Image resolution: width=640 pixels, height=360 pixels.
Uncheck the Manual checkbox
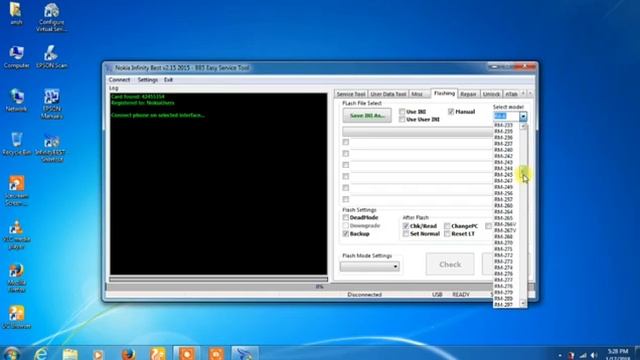(x=451, y=111)
